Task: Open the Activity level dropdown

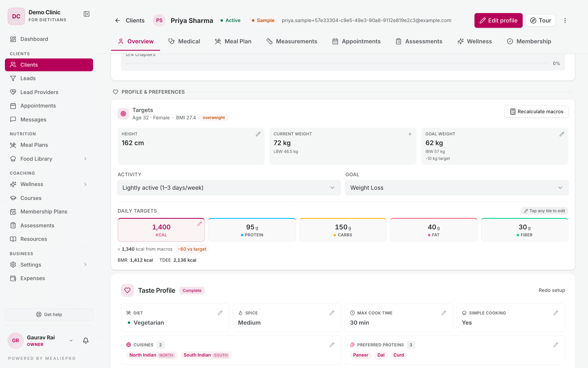Action: coord(229,188)
